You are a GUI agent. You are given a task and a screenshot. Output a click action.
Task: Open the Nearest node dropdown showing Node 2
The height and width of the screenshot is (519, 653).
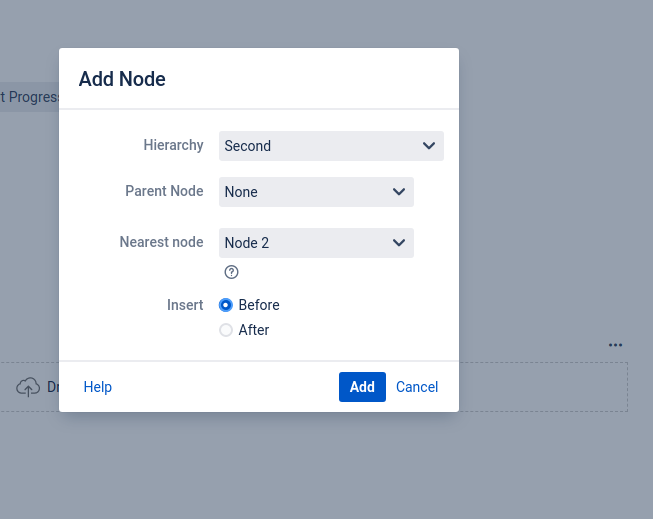pyautogui.click(x=316, y=242)
